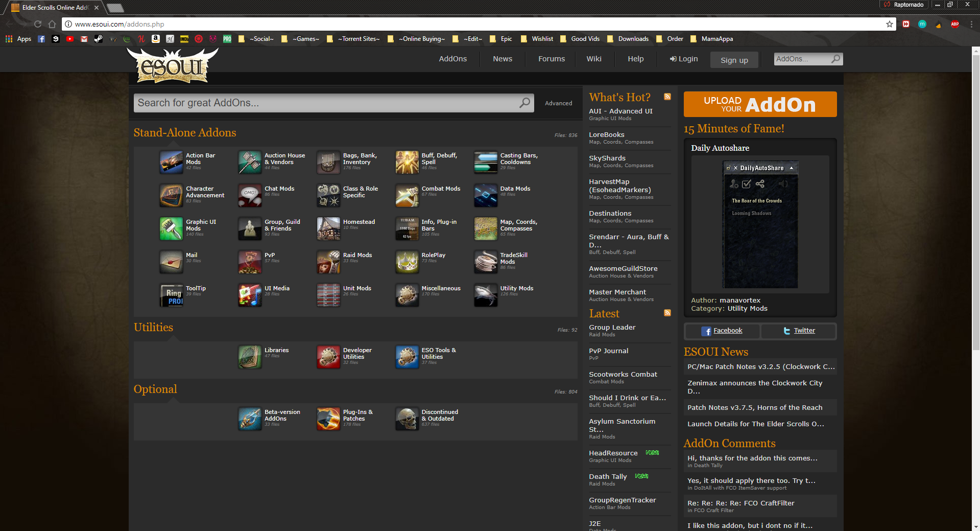Image resolution: width=980 pixels, height=531 pixels.
Task: Go to the AddOns nav menu
Action: (x=453, y=59)
